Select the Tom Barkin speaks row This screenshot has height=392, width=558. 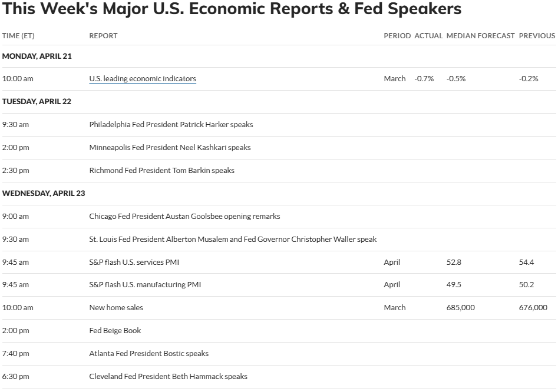click(279, 171)
